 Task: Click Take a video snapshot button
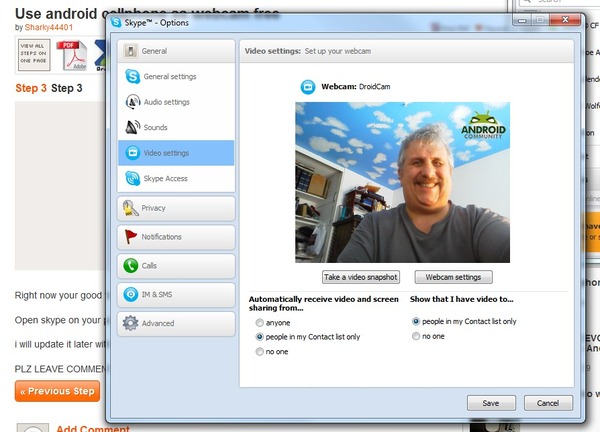click(361, 277)
